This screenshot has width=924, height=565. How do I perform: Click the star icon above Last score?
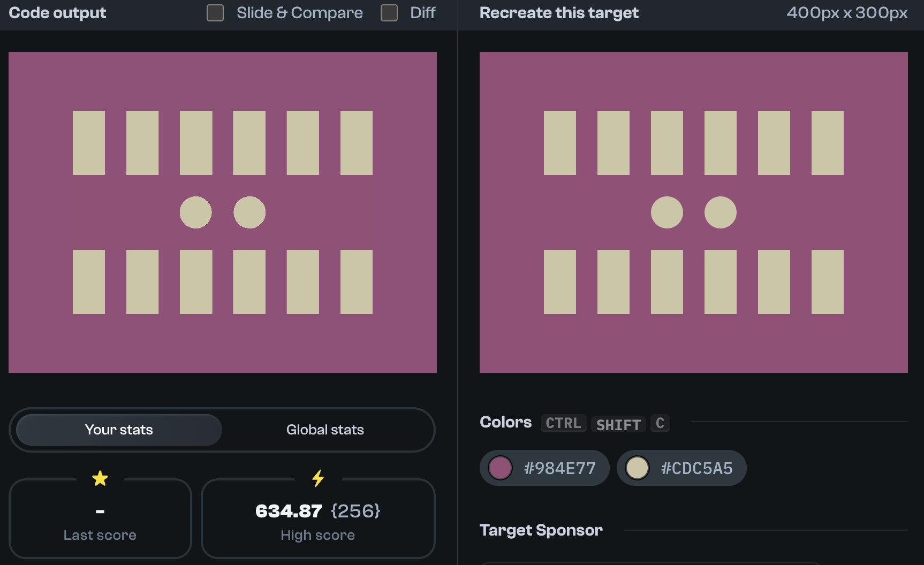click(x=100, y=478)
